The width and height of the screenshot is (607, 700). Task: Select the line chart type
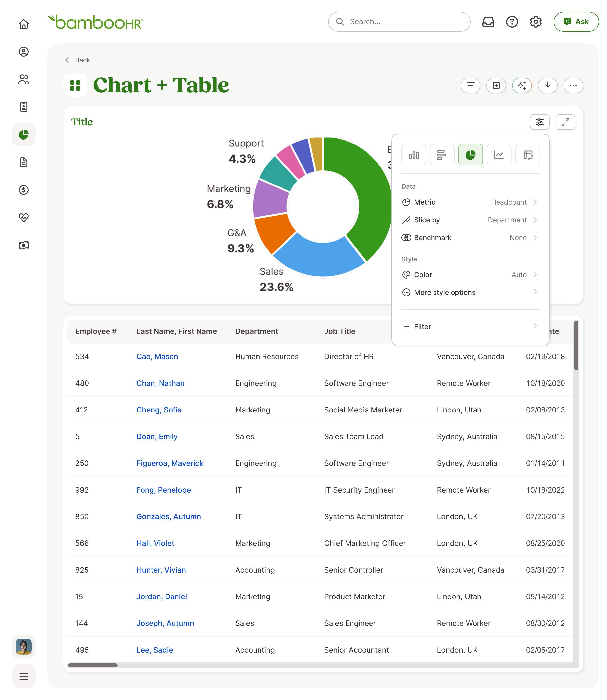pos(499,155)
